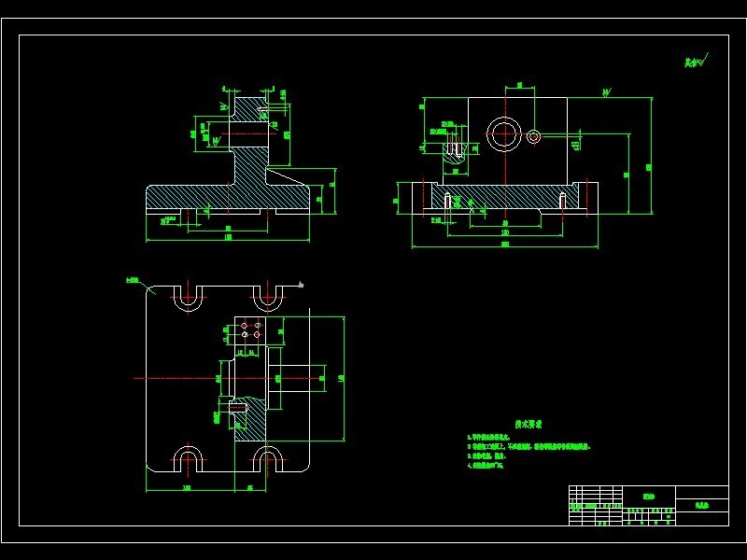The height and width of the screenshot is (560, 747).
Task: Click the center label cell of title block
Action: click(x=649, y=497)
